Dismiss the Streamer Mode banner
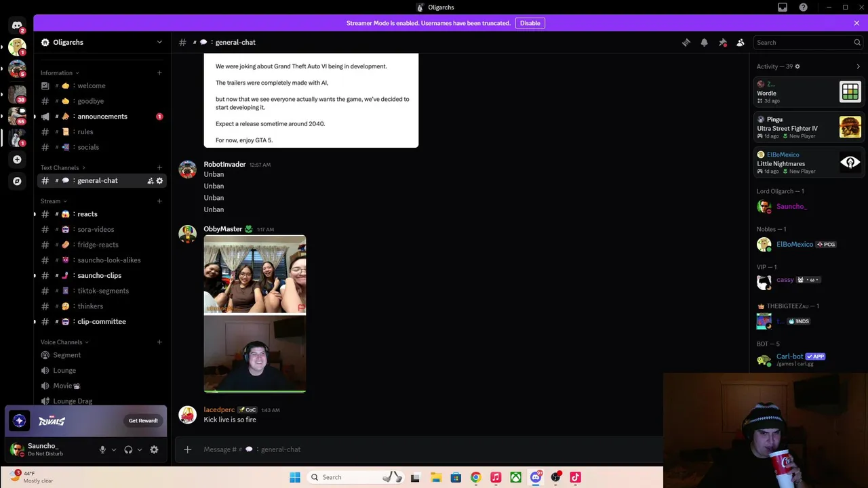The image size is (868, 488). click(856, 23)
